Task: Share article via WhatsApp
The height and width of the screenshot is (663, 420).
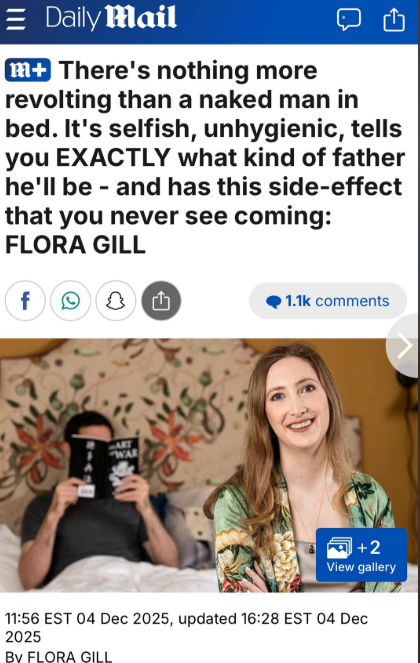Action: pyautogui.click(x=70, y=301)
